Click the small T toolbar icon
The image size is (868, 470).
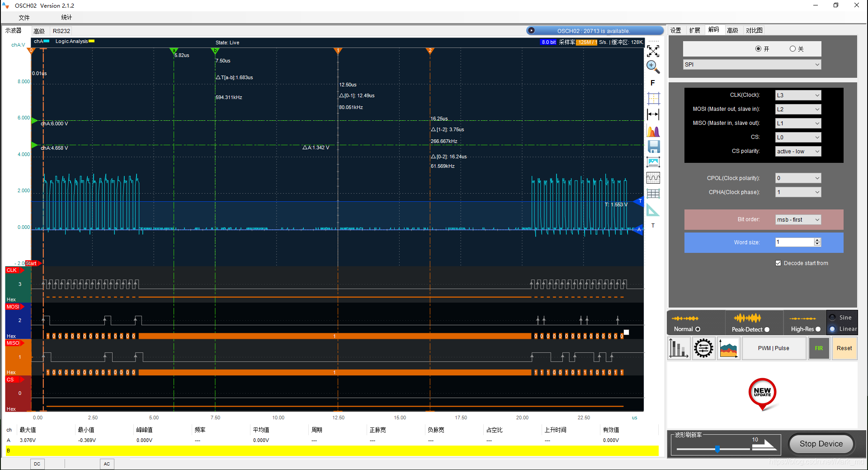[653, 225]
